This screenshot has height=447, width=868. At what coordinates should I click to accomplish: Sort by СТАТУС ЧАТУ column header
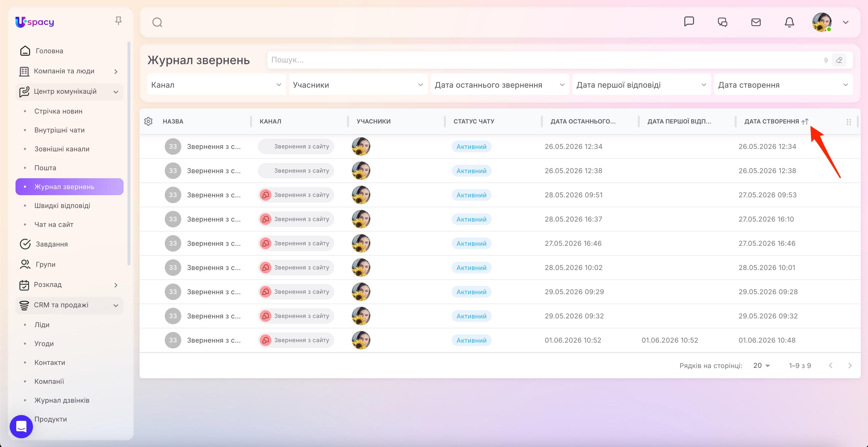click(x=474, y=122)
